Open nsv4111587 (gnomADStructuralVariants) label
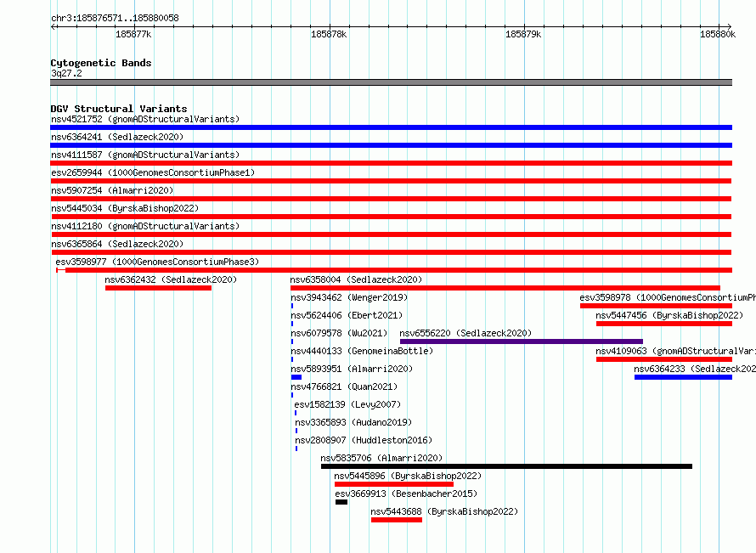This screenshot has width=756, height=553. click(x=145, y=155)
